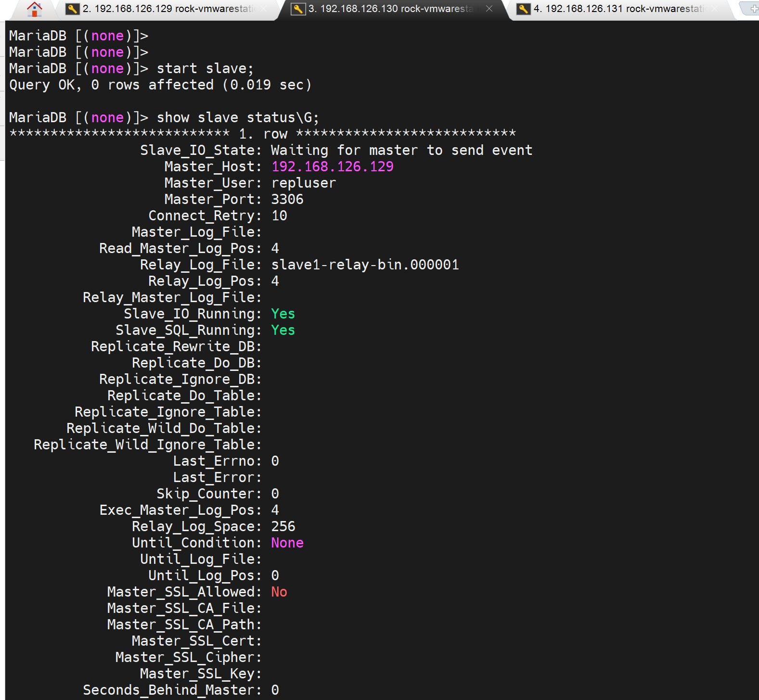Click the key icon on tab 192.168.126.131
This screenshot has height=700, width=759.
(524, 9)
